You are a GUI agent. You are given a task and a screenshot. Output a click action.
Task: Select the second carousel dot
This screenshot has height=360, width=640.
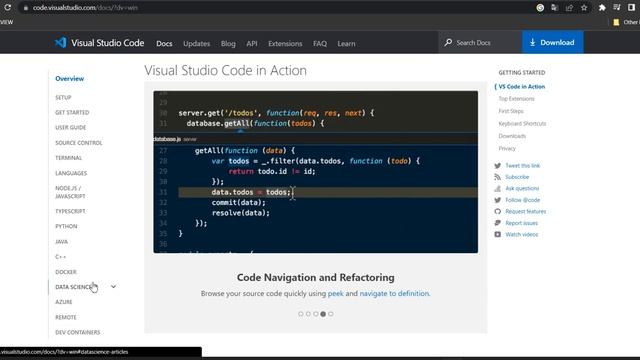(308, 314)
